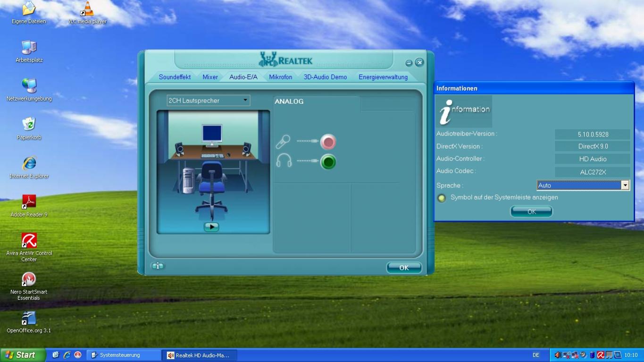Switch to the Mixer tab
Image resolution: width=644 pixels, height=362 pixels.
coord(210,77)
